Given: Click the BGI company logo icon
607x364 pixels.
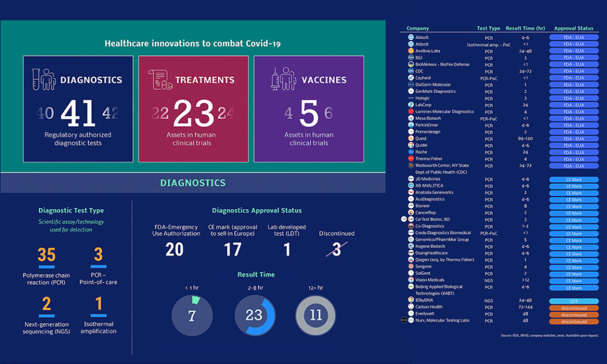Looking at the screenshot, I should click(411, 58).
